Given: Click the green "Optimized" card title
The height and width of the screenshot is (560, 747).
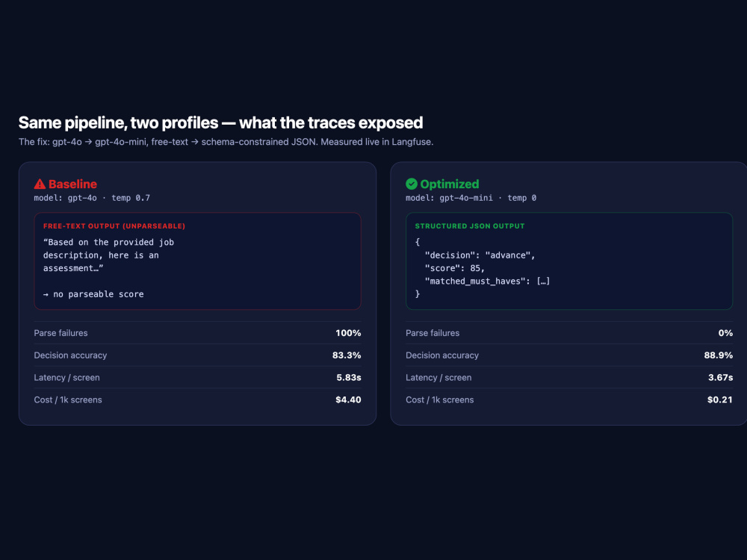Looking at the screenshot, I should (x=450, y=184).
